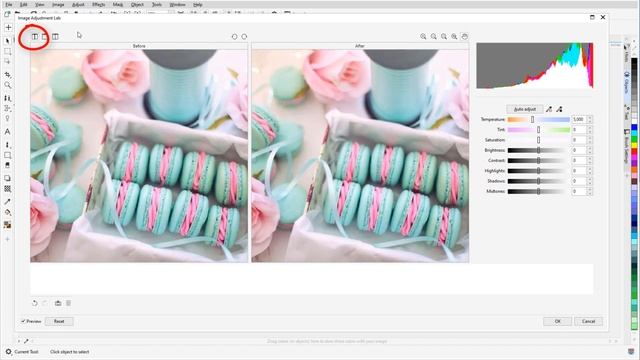Click the quick customize plus in toolbox
640x360 pixels.
coord(7,239)
